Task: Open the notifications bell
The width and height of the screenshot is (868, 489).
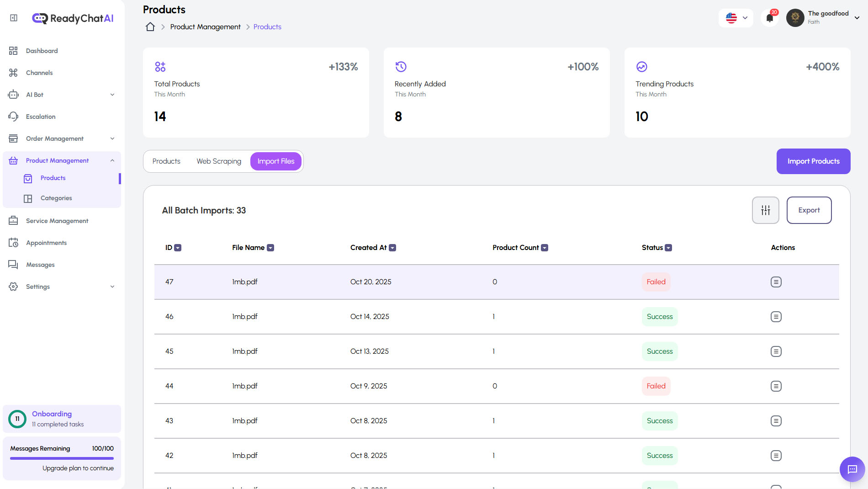Action: (770, 18)
